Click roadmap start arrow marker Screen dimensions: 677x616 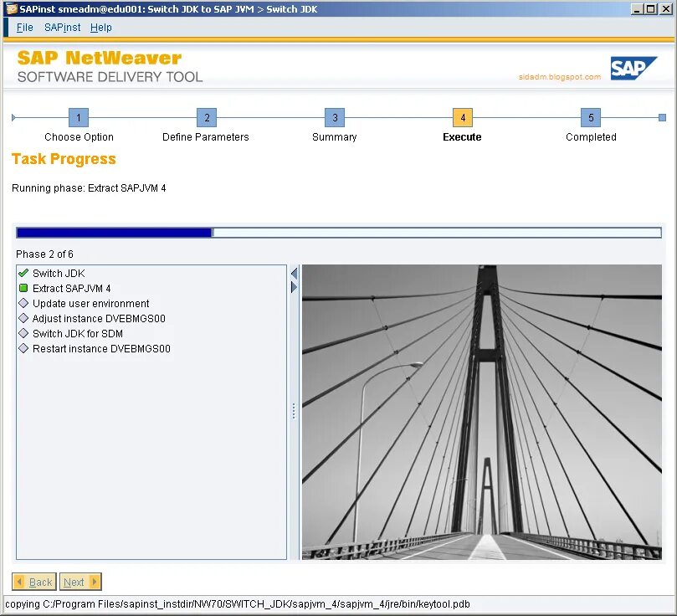pyautogui.click(x=14, y=117)
